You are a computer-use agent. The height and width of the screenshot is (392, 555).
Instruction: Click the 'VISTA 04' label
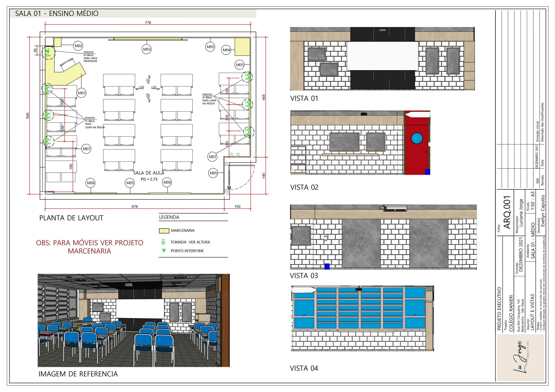click(304, 368)
